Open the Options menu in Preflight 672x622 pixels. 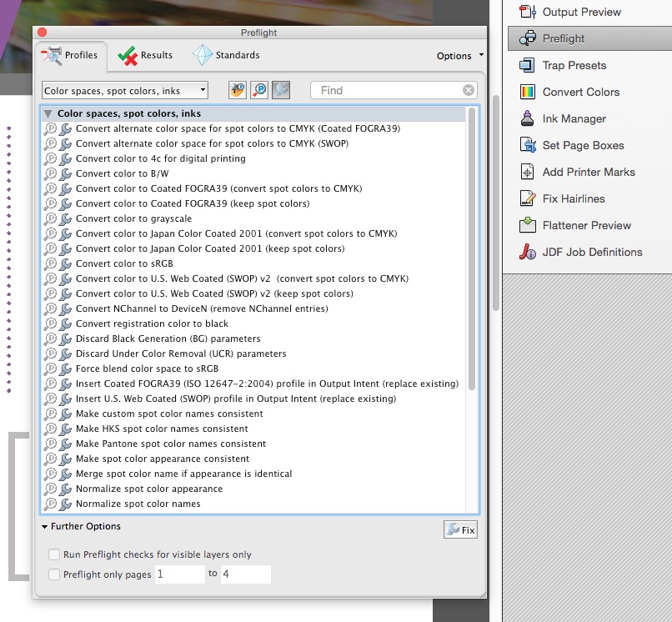(x=460, y=56)
